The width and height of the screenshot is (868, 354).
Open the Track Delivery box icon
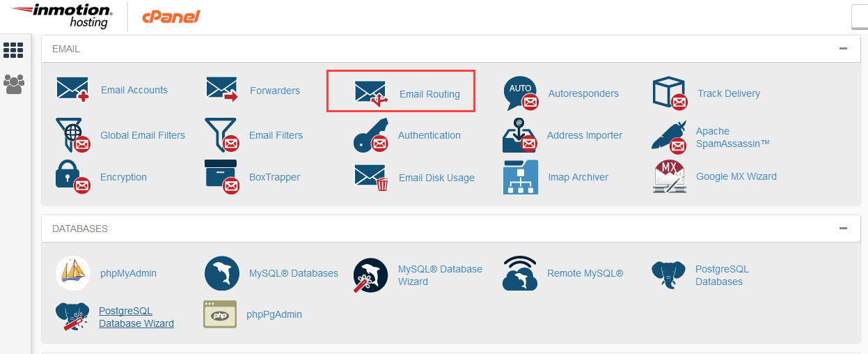(670, 93)
